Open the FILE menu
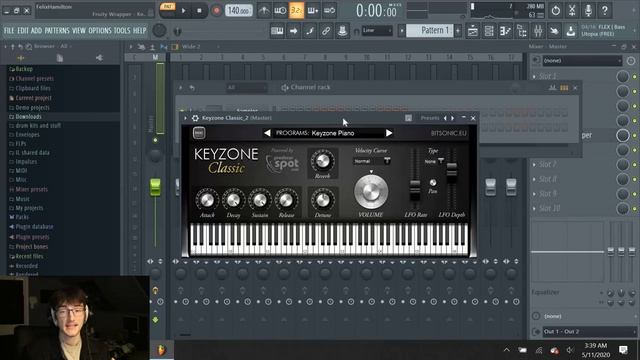640x360 pixels. point(9,31)
